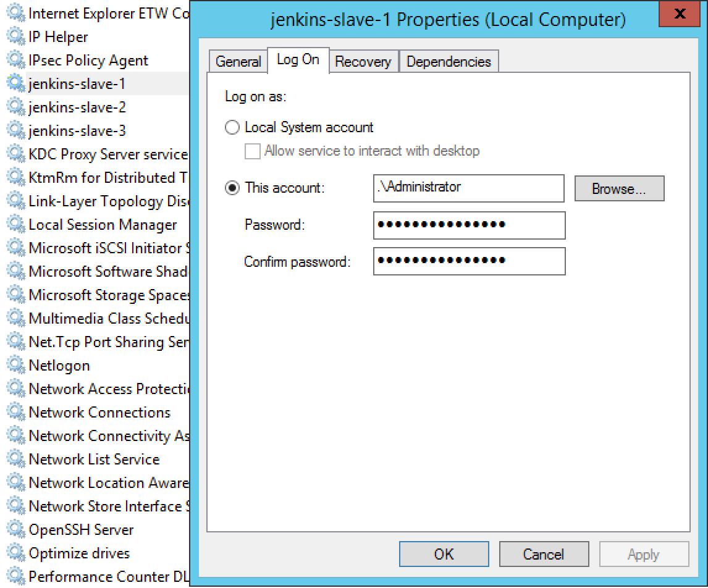Select the jenkins-slave-3 service name
The width and height of the screenshot is (708, 588).
pos(77,131)
